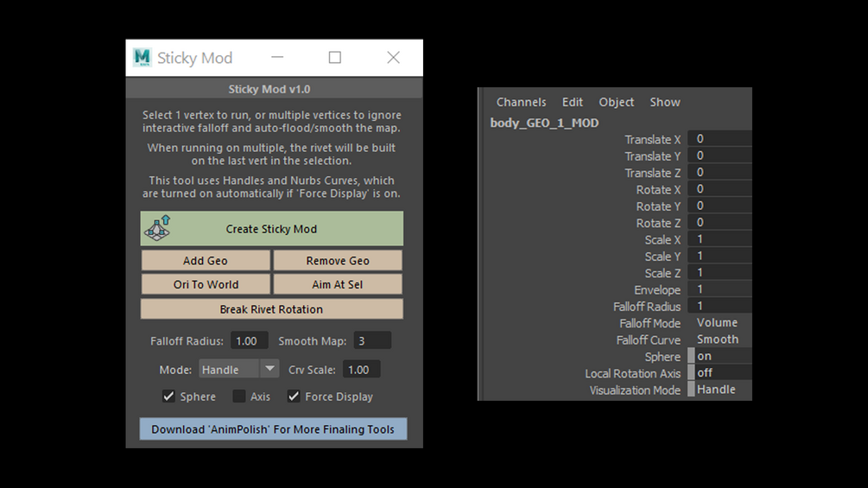Viewport: 868px width, 488px height.
Task: Select the Scale Z channel label
Action: coord(662,273)
